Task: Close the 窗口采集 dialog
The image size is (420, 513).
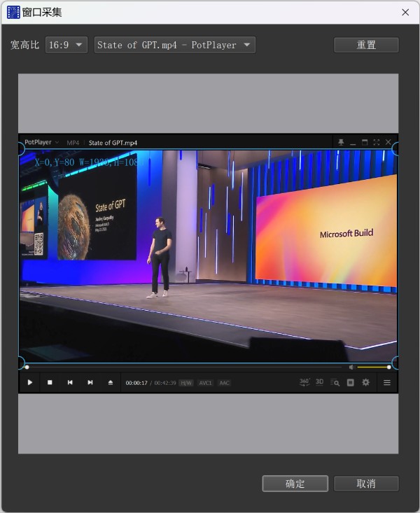Action: [x=405, y=13]
